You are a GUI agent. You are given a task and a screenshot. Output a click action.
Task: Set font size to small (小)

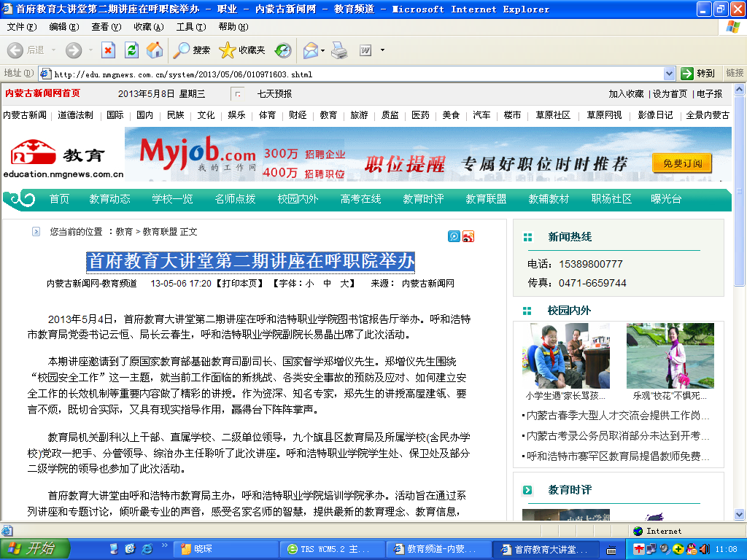(309, 283)
